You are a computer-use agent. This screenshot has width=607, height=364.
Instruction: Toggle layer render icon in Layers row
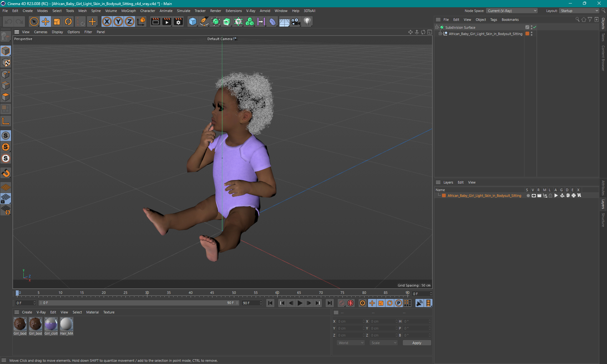[x=539, y=196]
